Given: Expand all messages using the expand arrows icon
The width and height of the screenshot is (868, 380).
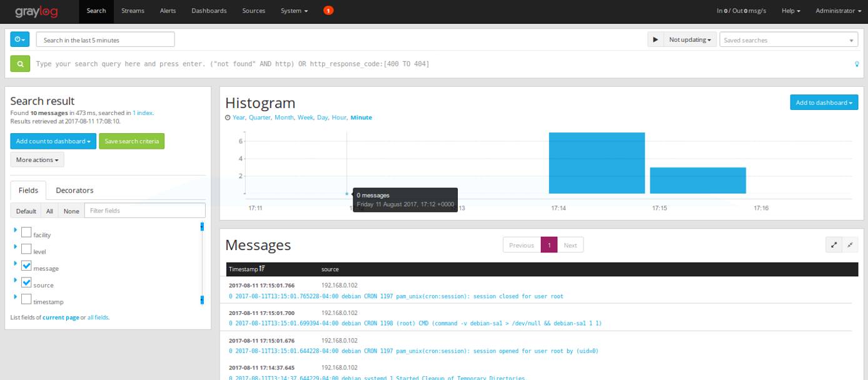Looking at the screenshot, I should point(834,244).
